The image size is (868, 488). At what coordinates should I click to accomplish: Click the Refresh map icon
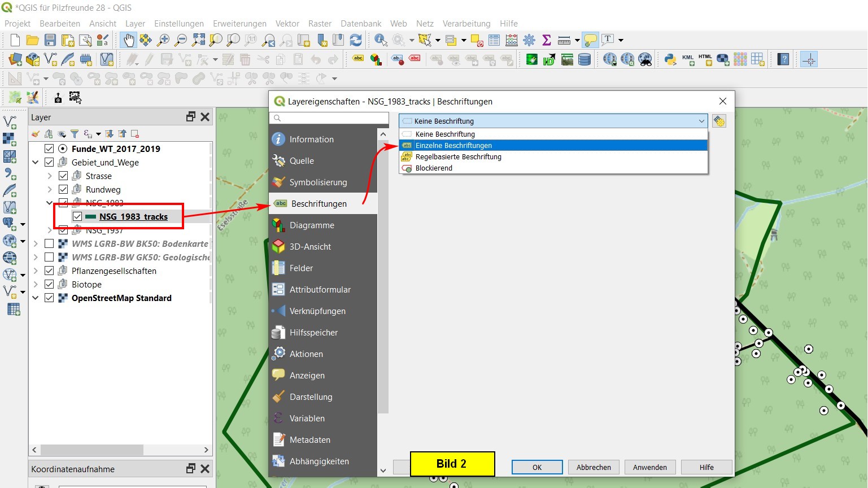pyautogui.click(x=356, y=40)
